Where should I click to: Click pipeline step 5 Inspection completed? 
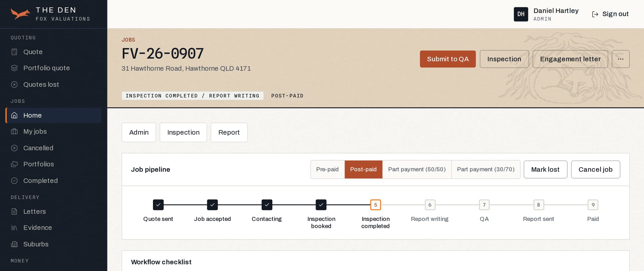375,205
